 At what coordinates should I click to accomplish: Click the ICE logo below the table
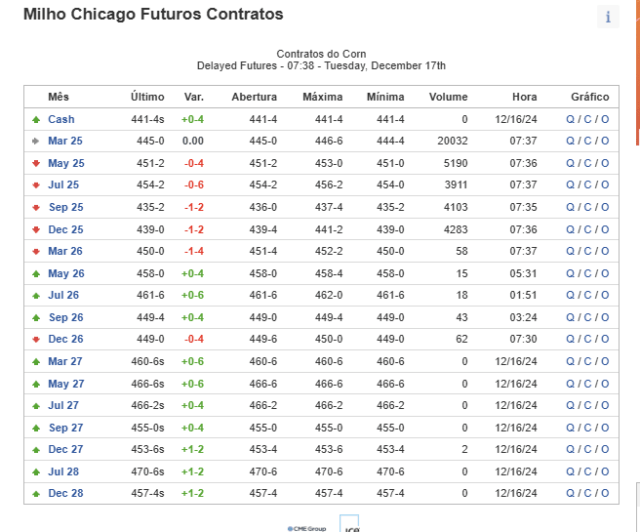(349, 524)
